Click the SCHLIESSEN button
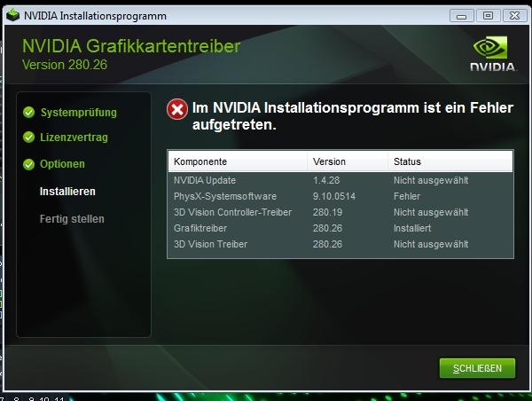The width and height of the screenshot is (532, 401). point(477,368)
